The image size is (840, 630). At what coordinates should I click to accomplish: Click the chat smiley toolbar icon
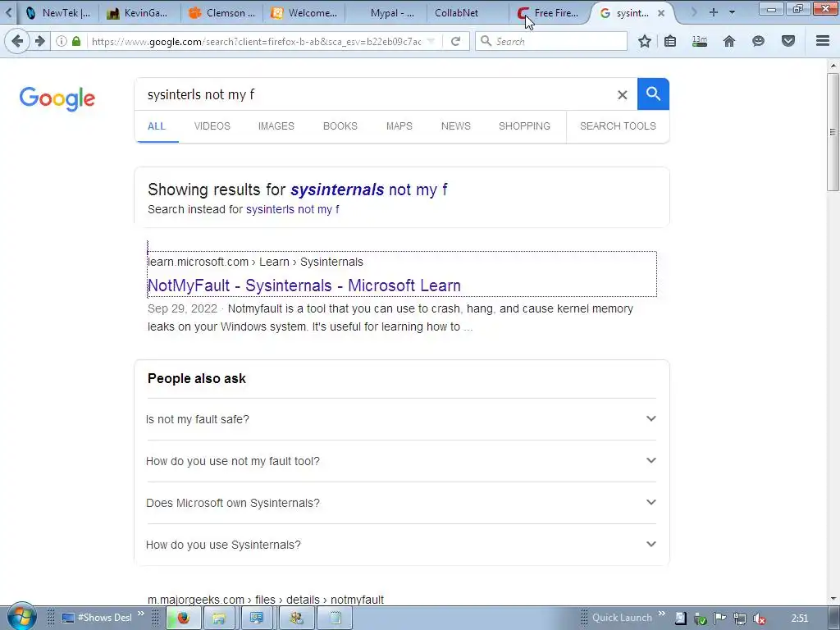point(758,41)
